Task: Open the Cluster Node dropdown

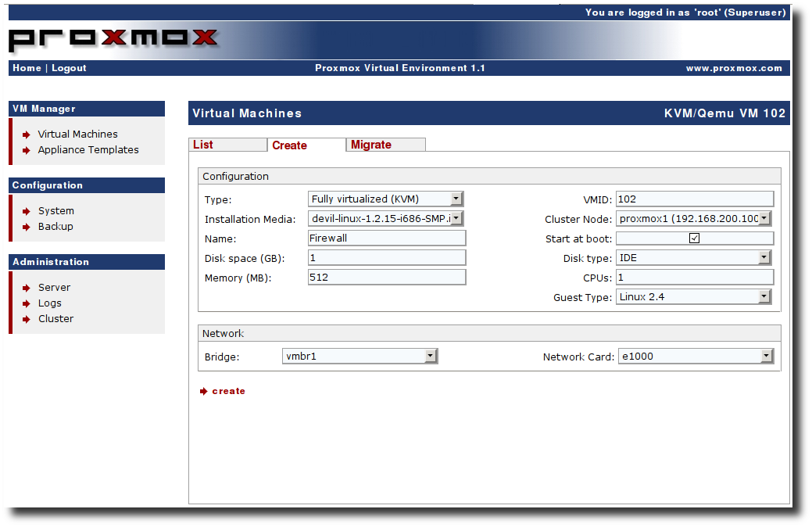Action: click(x=694, y=219)
